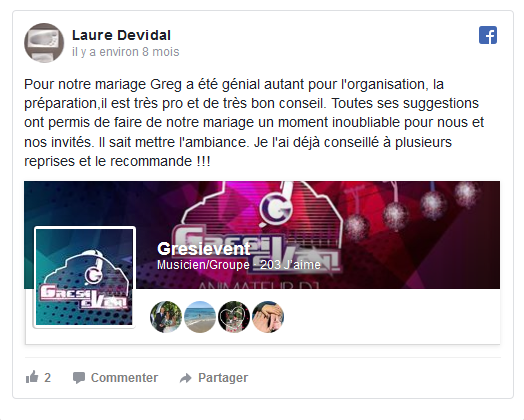
Task: Click the like count number 2
Action: pyautogui.click(x=47, y=378)
